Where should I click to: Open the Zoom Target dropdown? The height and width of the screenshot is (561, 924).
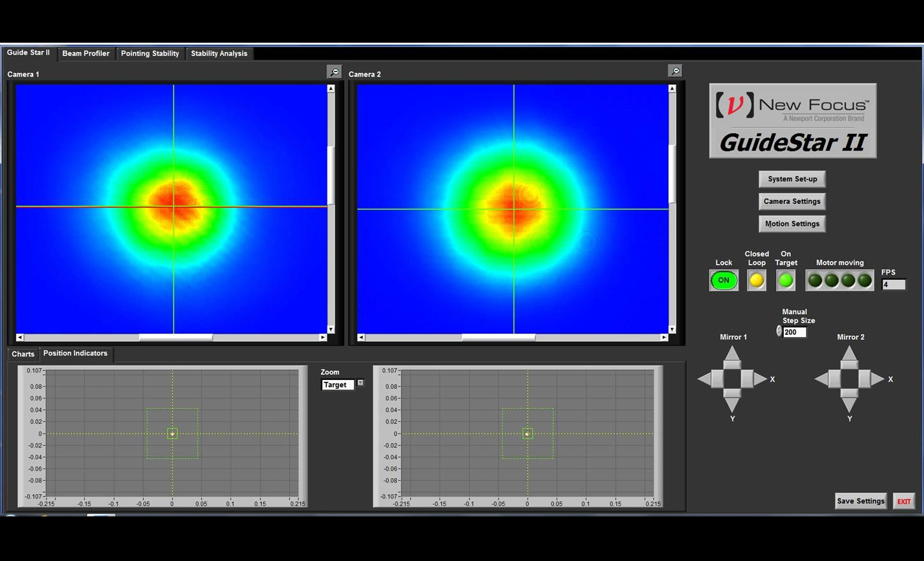tap(360, 383)
